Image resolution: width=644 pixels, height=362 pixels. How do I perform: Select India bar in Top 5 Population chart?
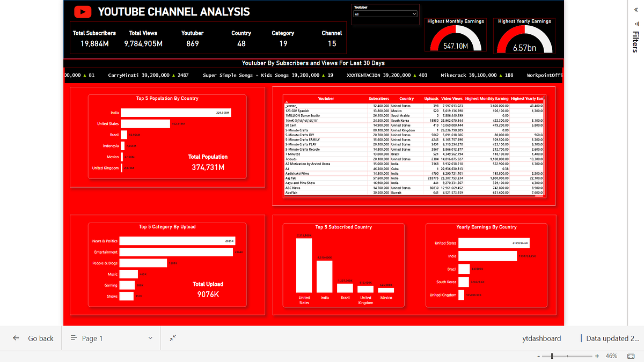tap(176, 112)
